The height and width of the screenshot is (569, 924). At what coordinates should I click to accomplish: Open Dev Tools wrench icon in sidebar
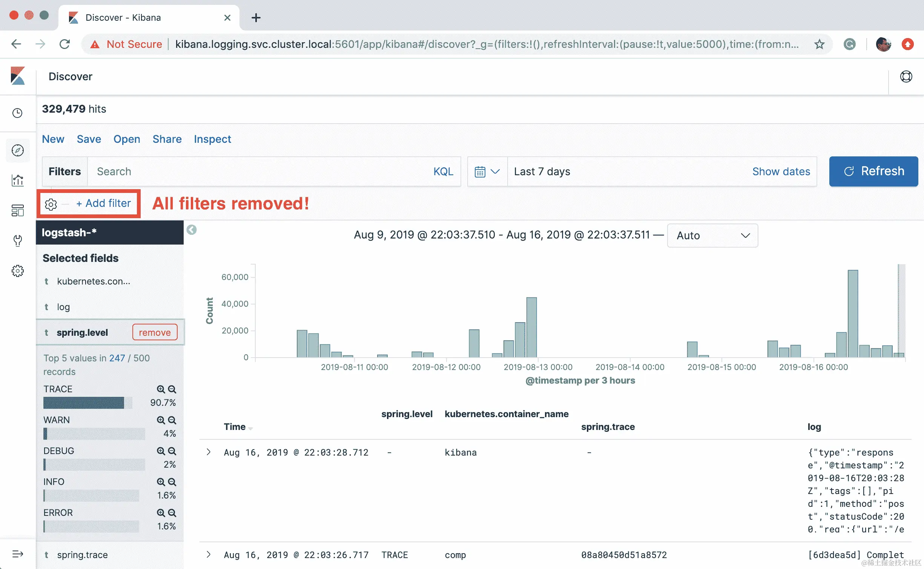(18, 240)
